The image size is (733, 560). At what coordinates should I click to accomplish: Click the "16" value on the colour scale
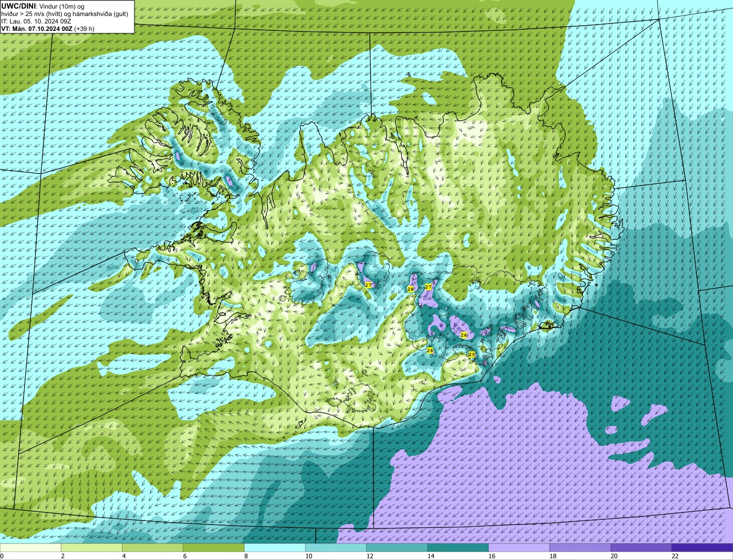tap(492, 556)
